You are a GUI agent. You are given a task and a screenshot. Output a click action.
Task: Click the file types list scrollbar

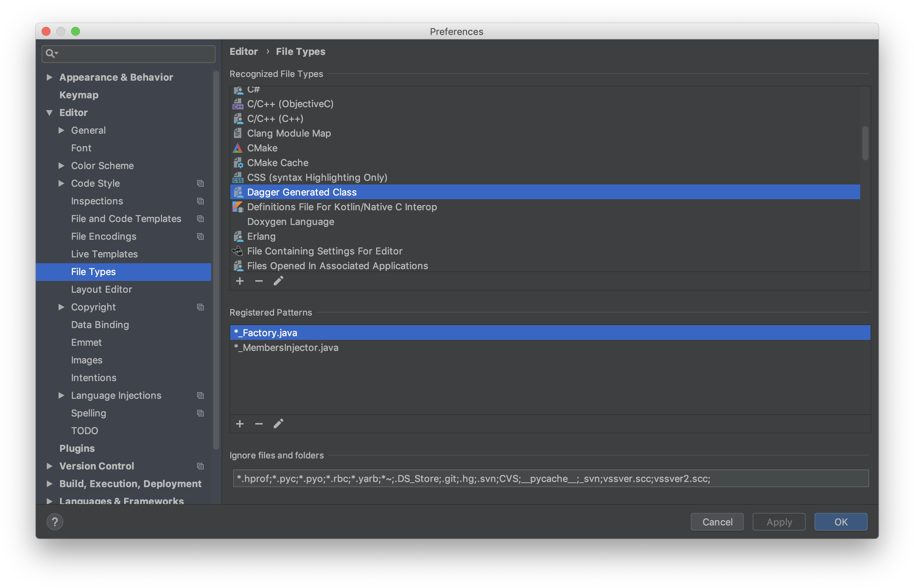click(x=865, y=143)
